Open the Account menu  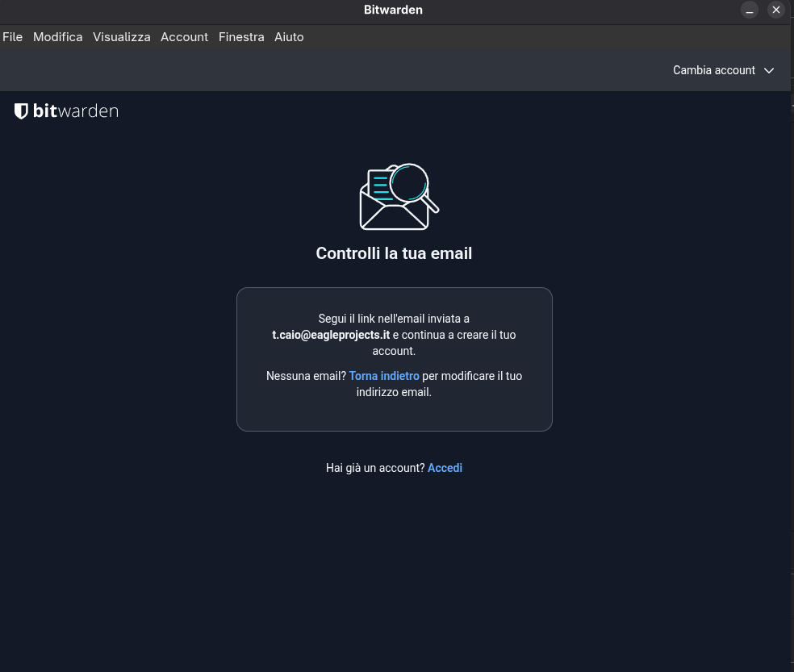pyautogui.click(x=184, y=37)
